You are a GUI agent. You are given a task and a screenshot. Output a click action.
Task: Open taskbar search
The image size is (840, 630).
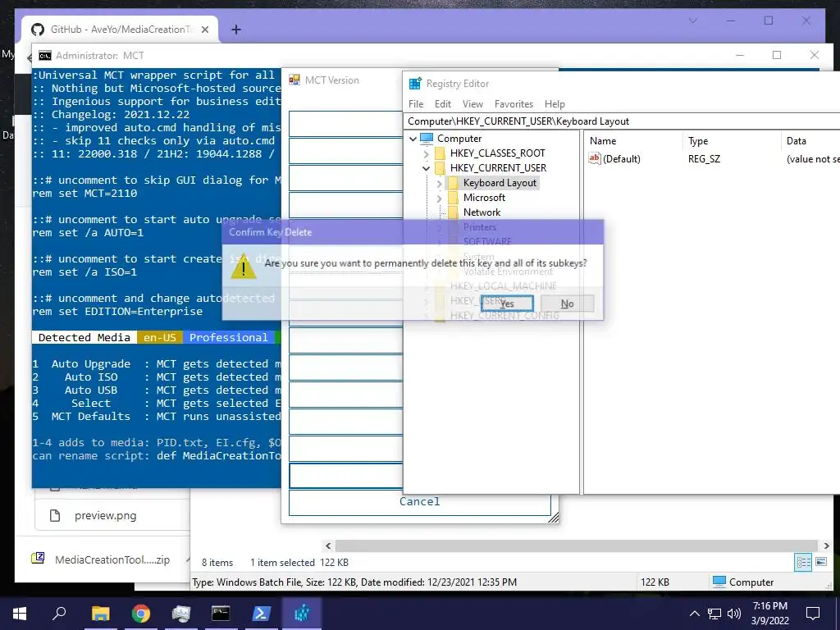[x=59, y=614]
